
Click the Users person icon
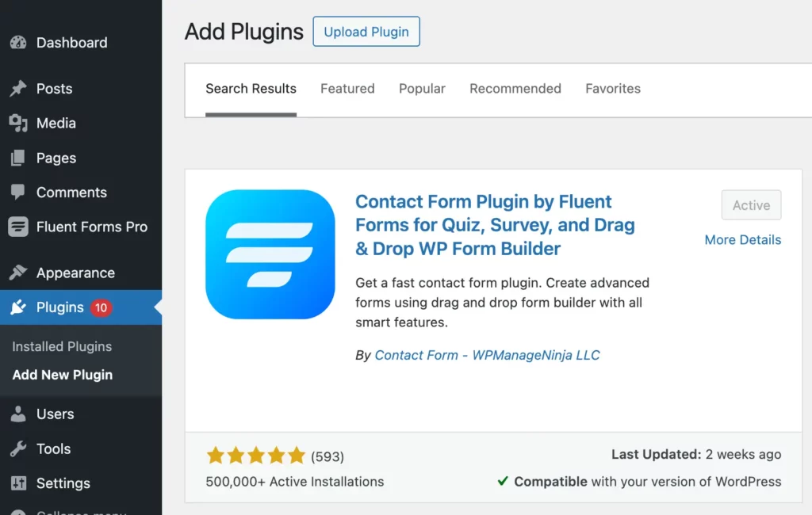18,414
